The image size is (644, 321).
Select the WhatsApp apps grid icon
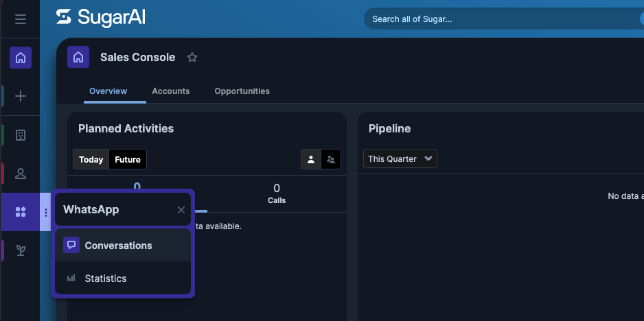(21, 212)
